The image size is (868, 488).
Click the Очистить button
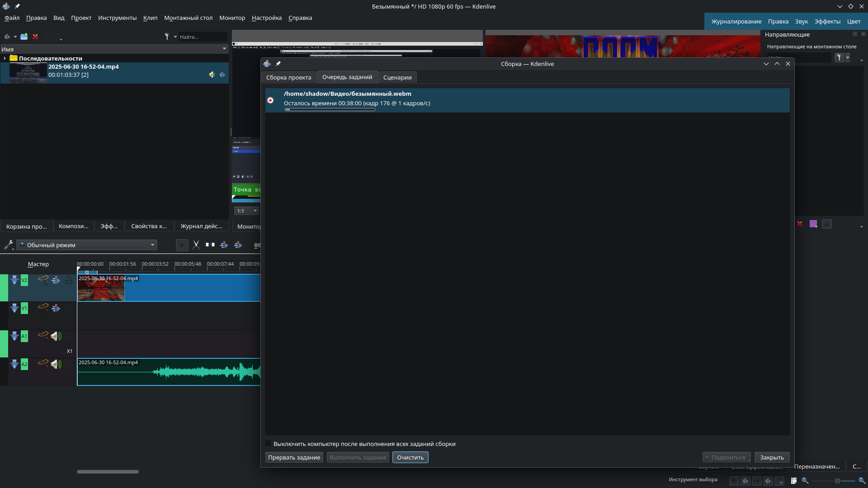410,457
